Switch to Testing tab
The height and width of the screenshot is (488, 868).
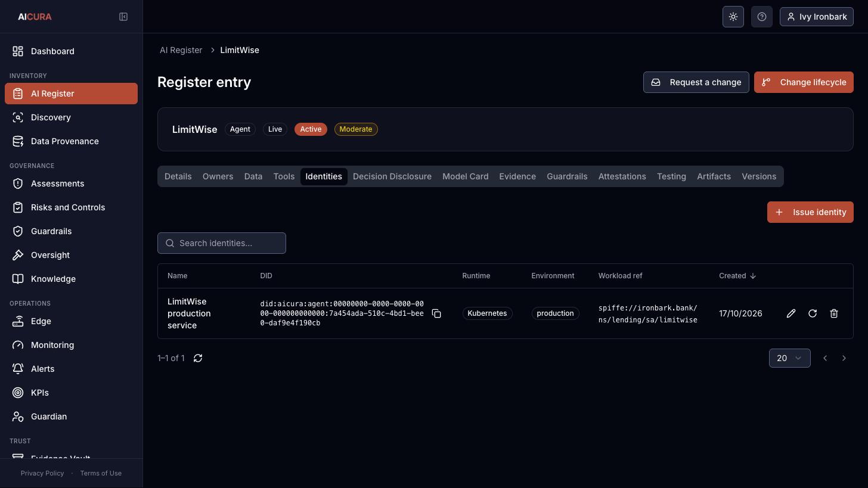click(671, 176)
